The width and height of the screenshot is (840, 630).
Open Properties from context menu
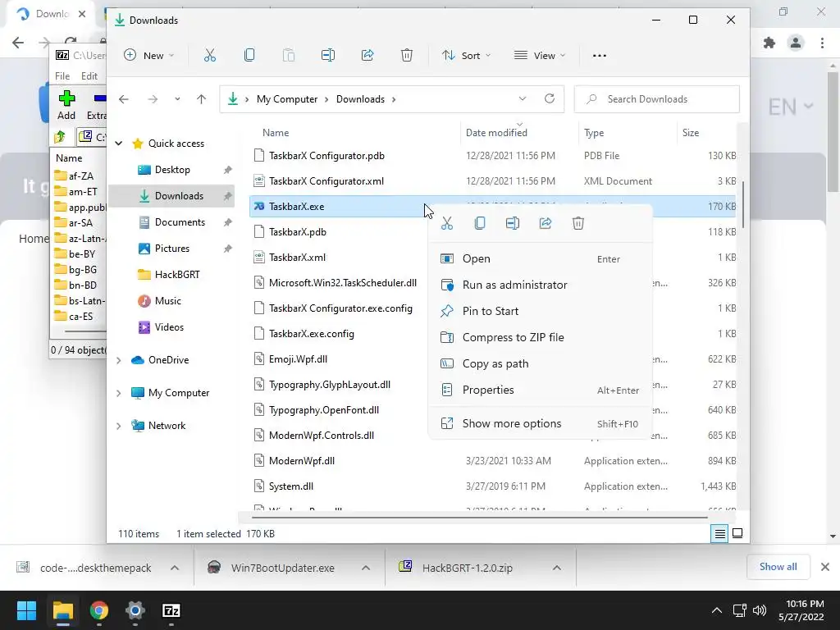tap(540, 390)
